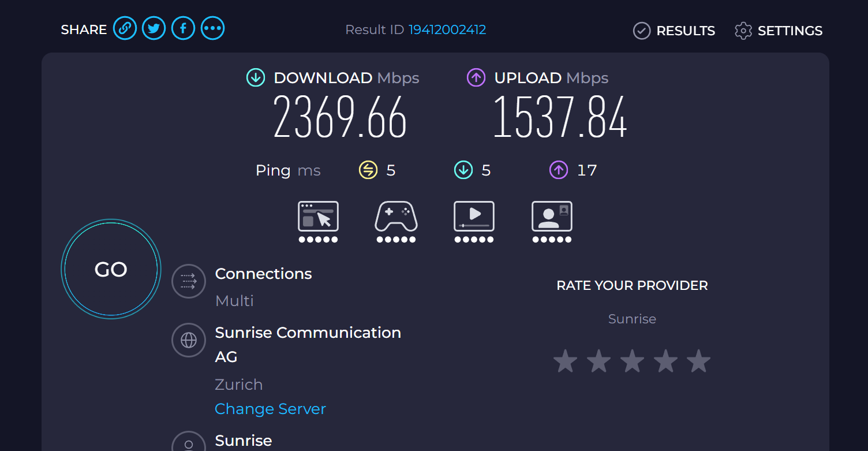Click the download latency icon by Ping
Screen dimensions: 868x451
pos(463,170)
